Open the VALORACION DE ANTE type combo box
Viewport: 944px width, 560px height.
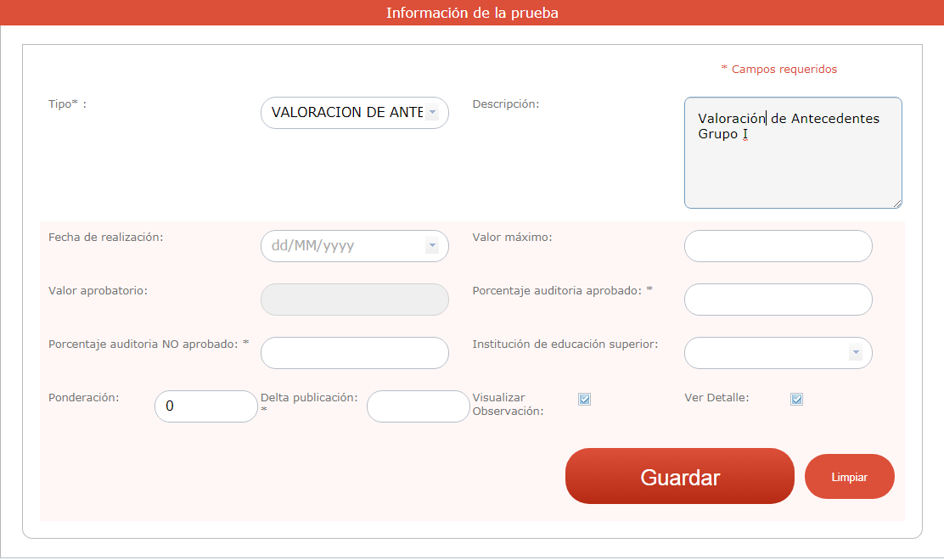coord(346,113)
